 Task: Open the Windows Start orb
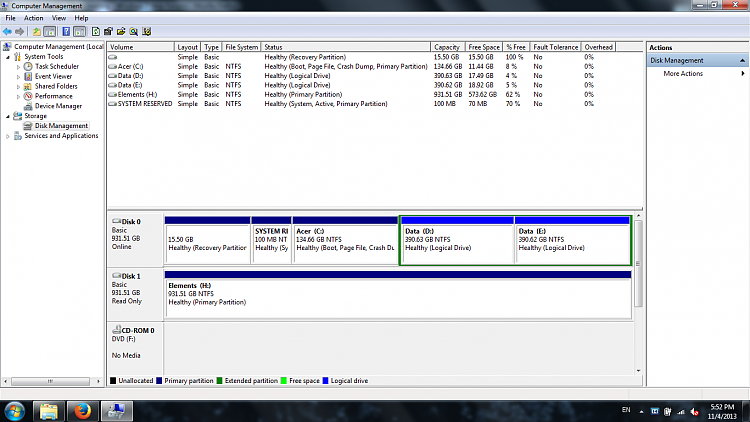14,411
